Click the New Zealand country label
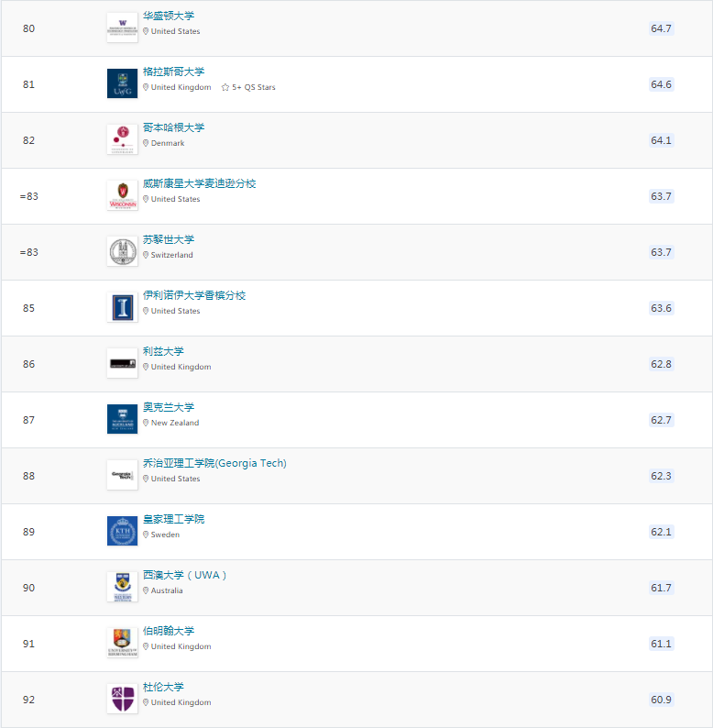The height and width of the screenshot is (728, 713). point(175,423)
